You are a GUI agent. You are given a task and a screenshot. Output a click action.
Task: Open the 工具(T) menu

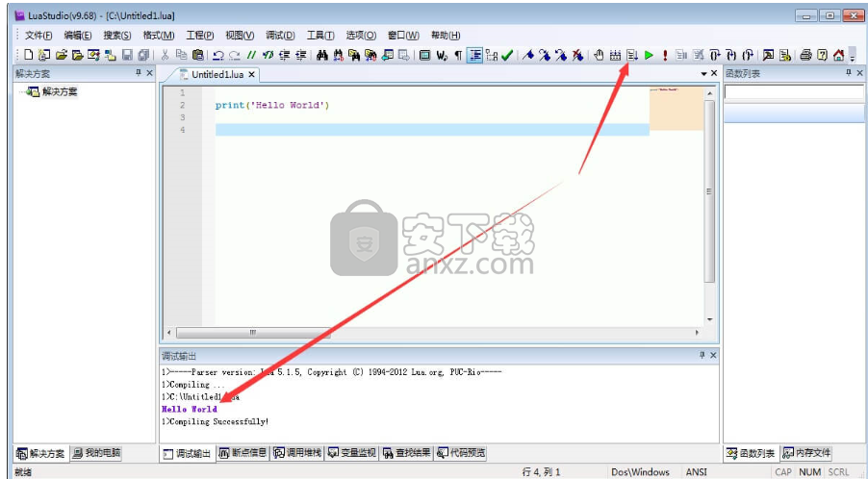(320, 36)
